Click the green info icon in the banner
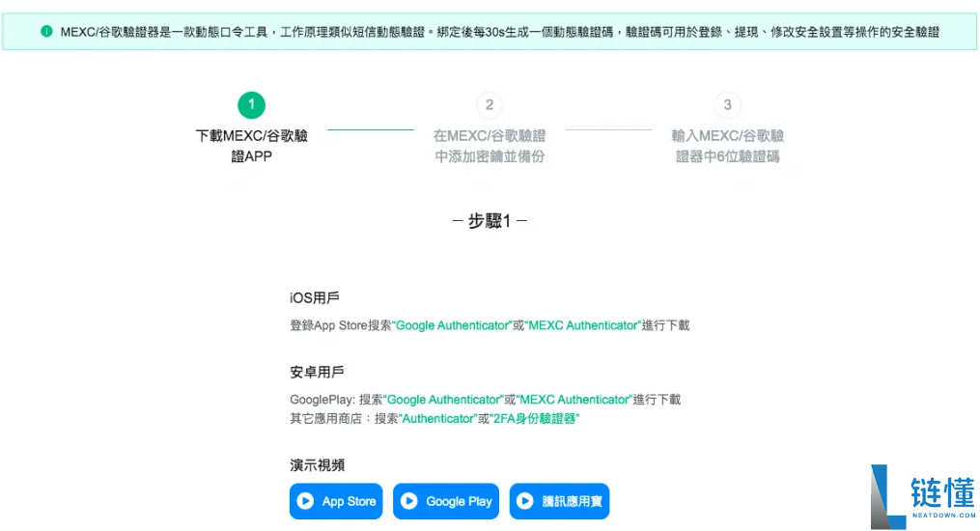980x531 pixels. [x=46, y=31]
